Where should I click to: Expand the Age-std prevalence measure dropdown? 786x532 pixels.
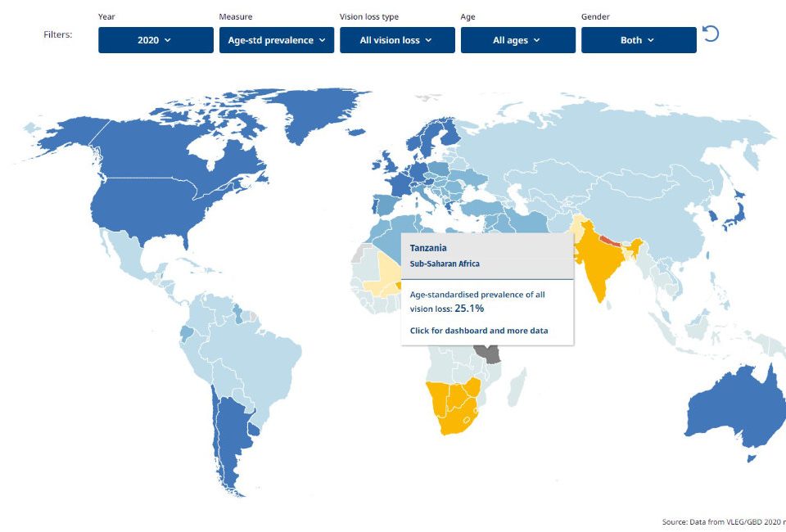277,40
